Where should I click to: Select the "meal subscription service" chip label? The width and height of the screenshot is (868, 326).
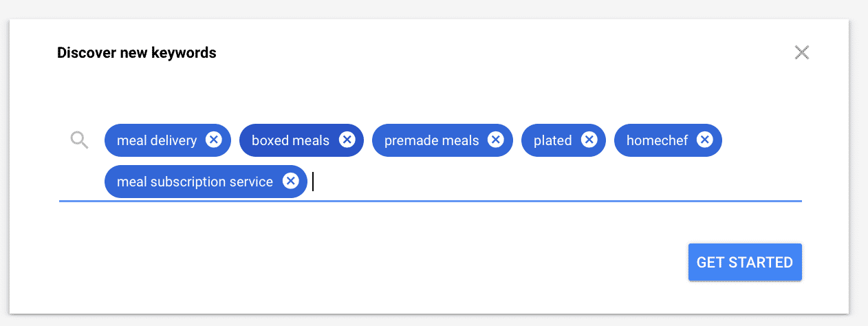[195, 182]
